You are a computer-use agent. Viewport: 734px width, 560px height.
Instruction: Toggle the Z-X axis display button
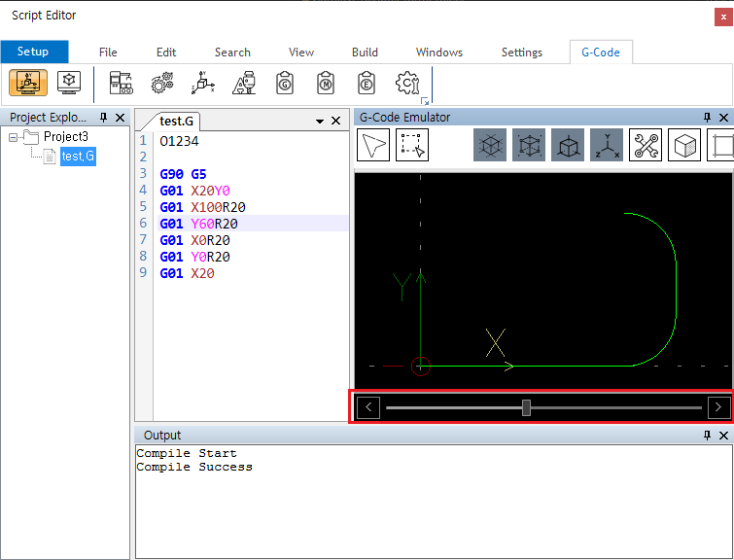pos(606,146)
